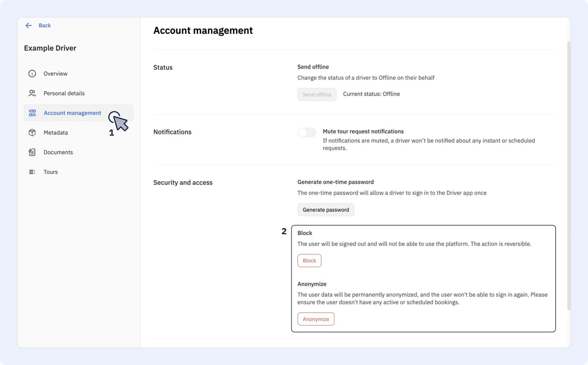Select Account management menu item
Viewport: 588px width, 365px height.
pyautogui.click(x=78, y=113)
